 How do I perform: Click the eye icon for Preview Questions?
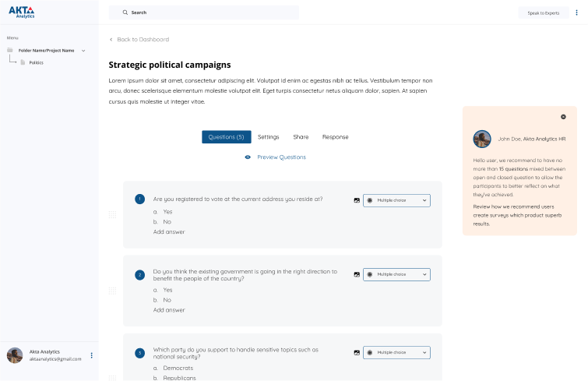(248, 157)
